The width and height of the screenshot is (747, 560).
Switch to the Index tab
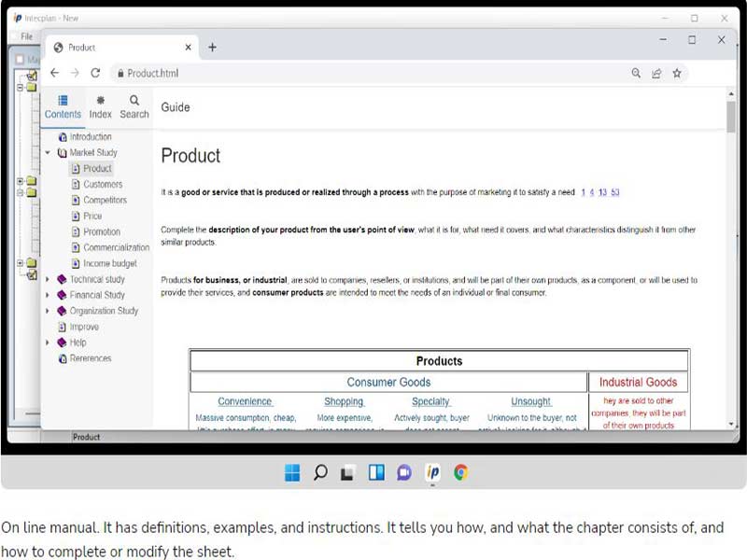pos(101,107)
